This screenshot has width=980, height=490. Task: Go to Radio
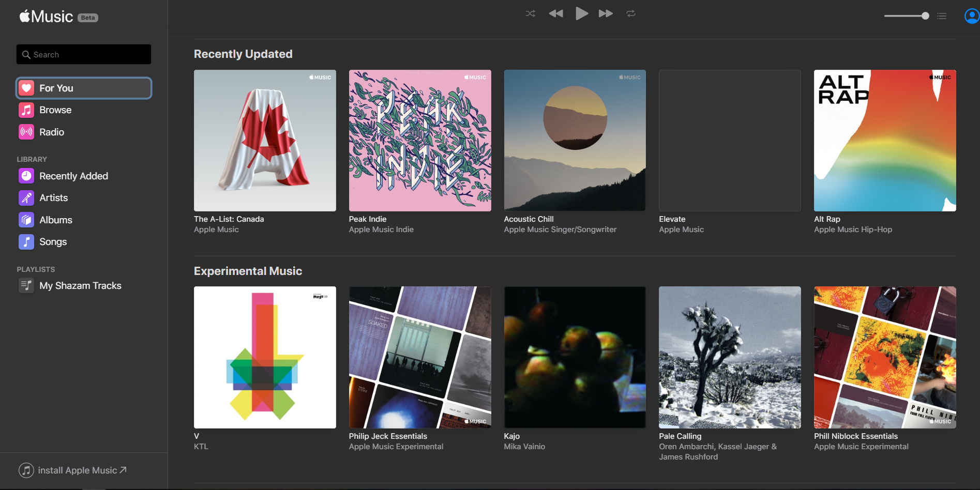coord(52,132)
